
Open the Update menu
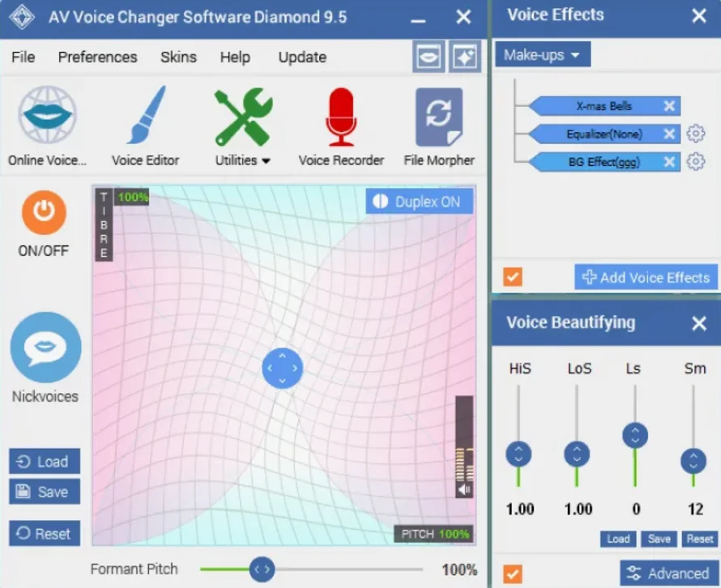[x=301, y=57]
